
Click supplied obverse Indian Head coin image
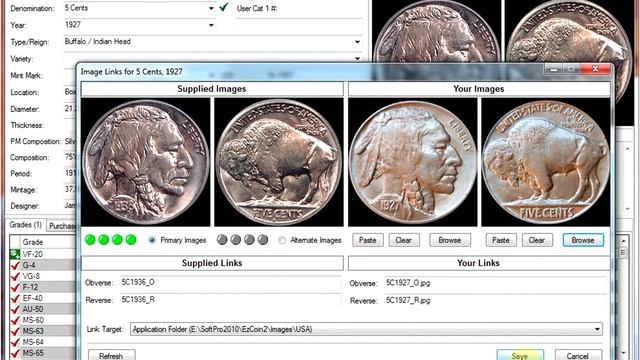[145, 162]
